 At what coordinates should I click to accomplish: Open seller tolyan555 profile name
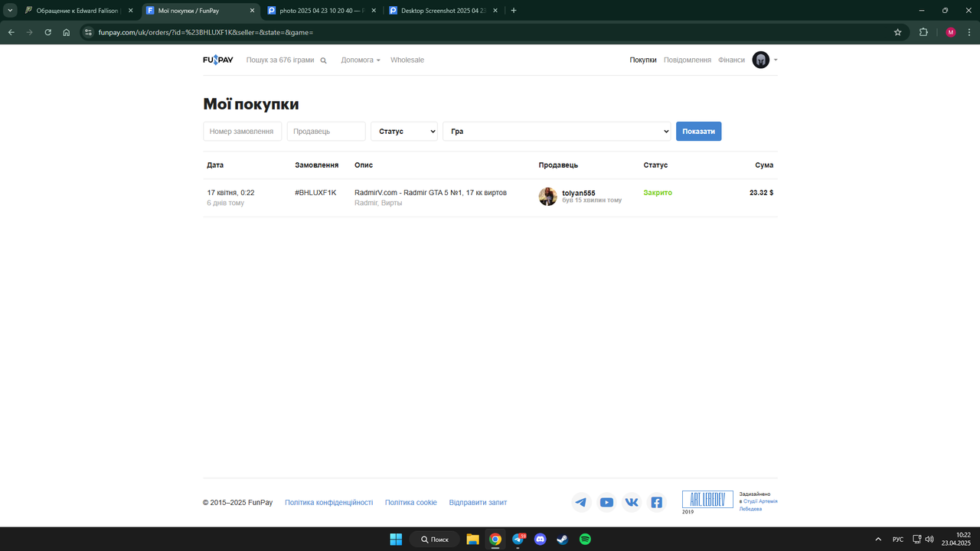tap(579, 193)
